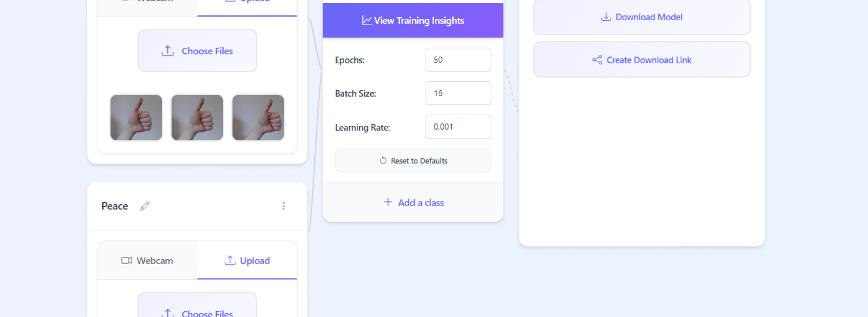This screenshot has height=317, width=868.
Task: Click the Download Model button
Action: pos(642,17)
